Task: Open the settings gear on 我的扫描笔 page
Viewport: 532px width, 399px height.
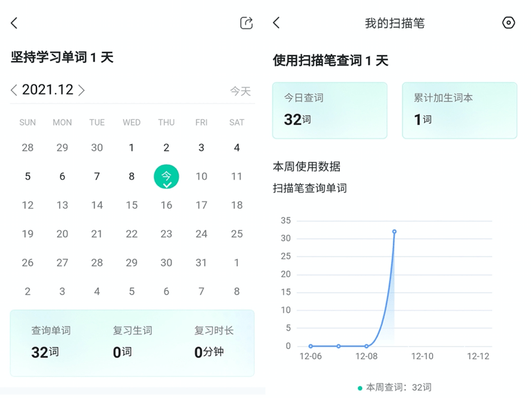Action: tap(508, 22)
